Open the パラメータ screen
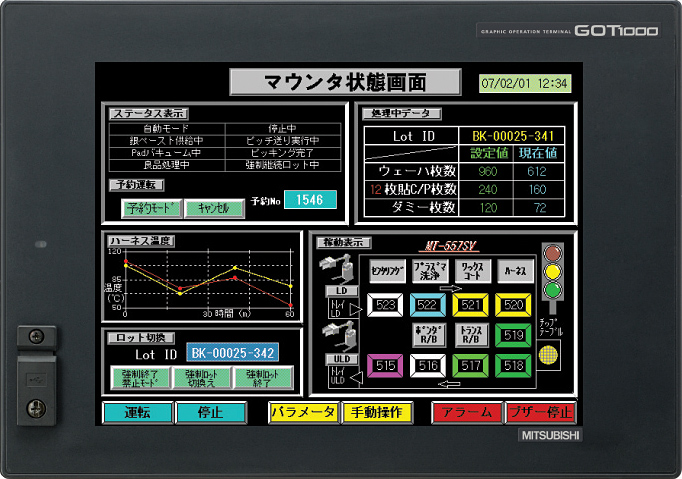The height and width of the screenshot is (479, 682). pos(303,412)
